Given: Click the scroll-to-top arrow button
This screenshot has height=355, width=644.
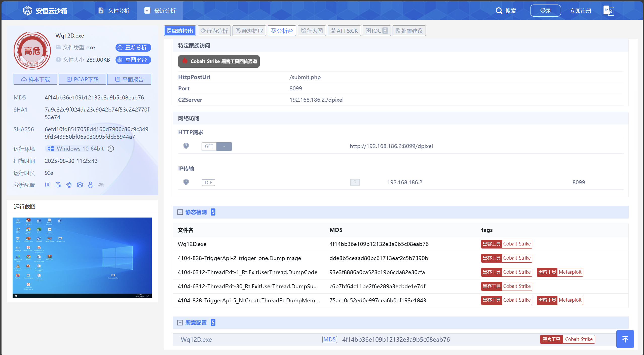Looking at the screenshot, I should (625, 339).
